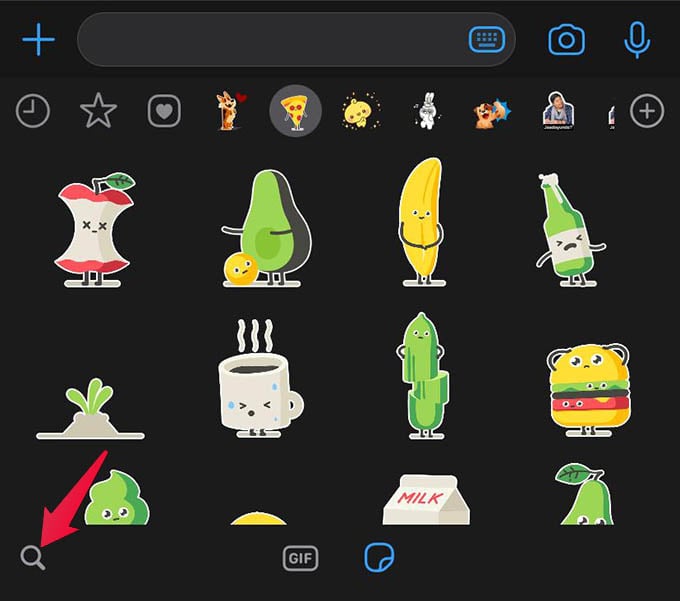Send the avocado with ball sticker
Viewport: 680px width, 601px height.
click(x=266, y=229)
